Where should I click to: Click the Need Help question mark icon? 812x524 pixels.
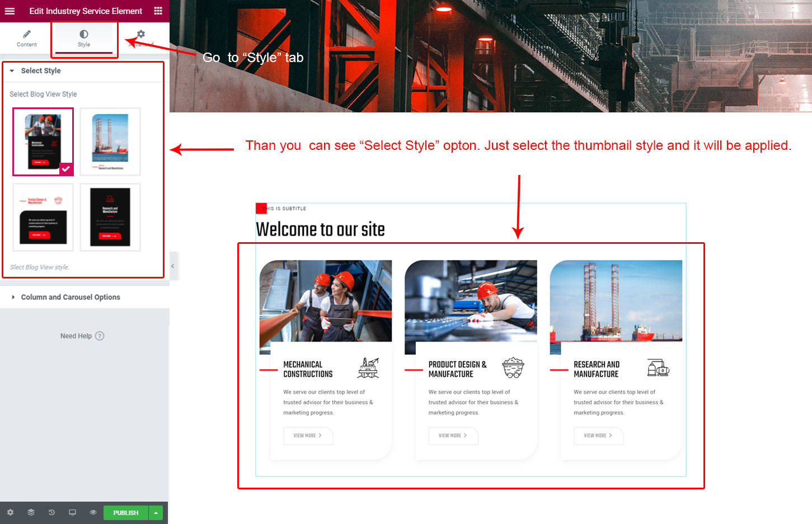click(100, 336)
